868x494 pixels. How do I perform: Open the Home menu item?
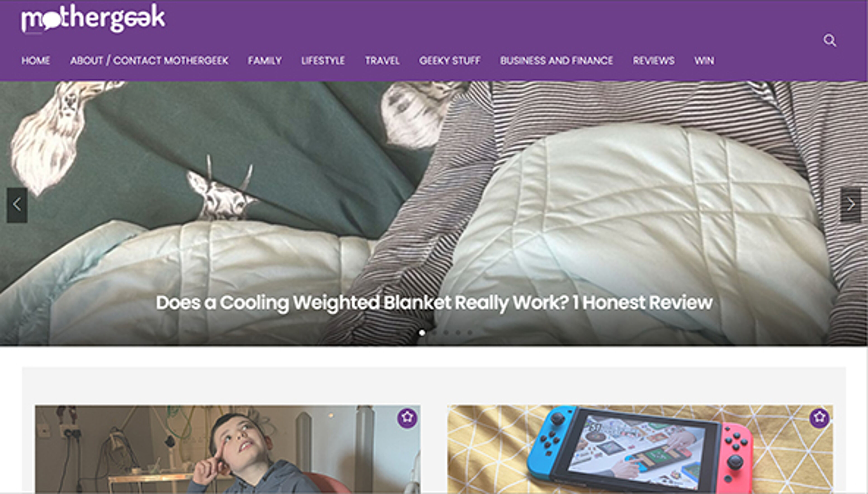pyautogui.click(x=36, y=61)
